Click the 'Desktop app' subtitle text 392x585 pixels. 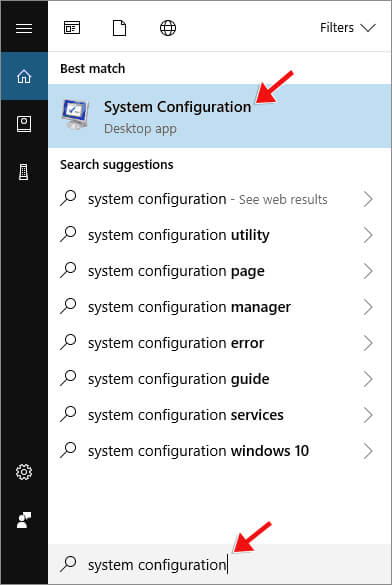(140, 129)
